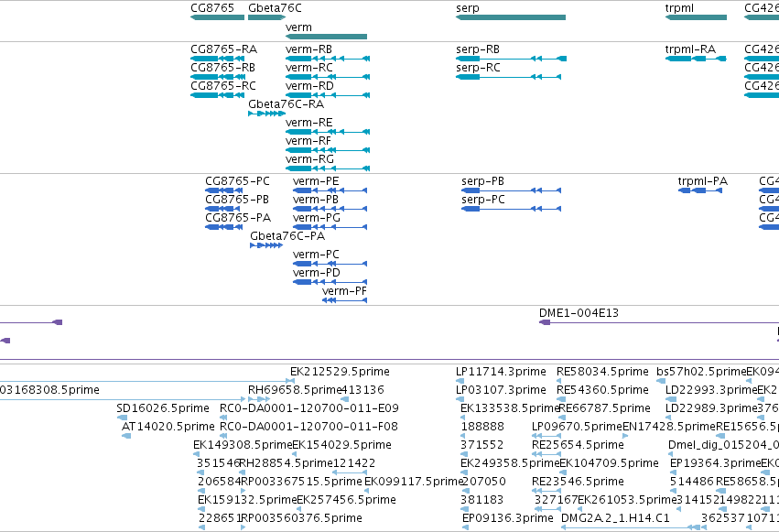Select RC0-DA0001-120700-011-F08 feature
This screenshot has width=779, height=532.
[224, 436]
